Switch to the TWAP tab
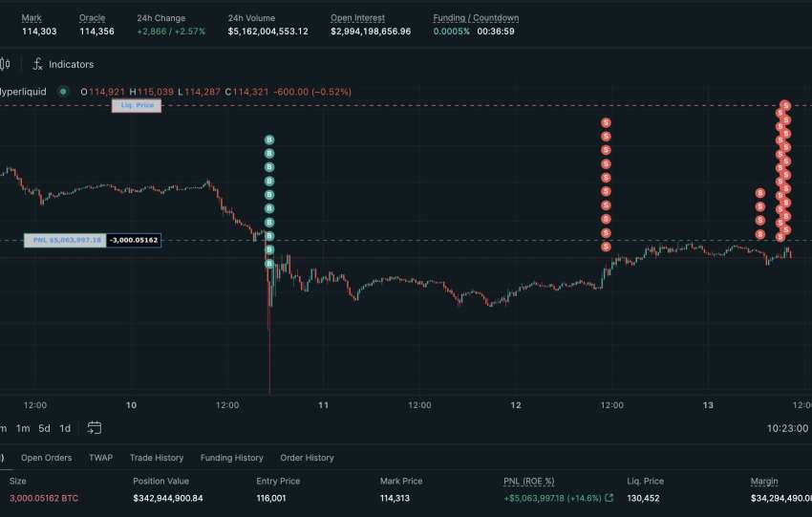The image size is (812, 517). click(x=100, y=458)
